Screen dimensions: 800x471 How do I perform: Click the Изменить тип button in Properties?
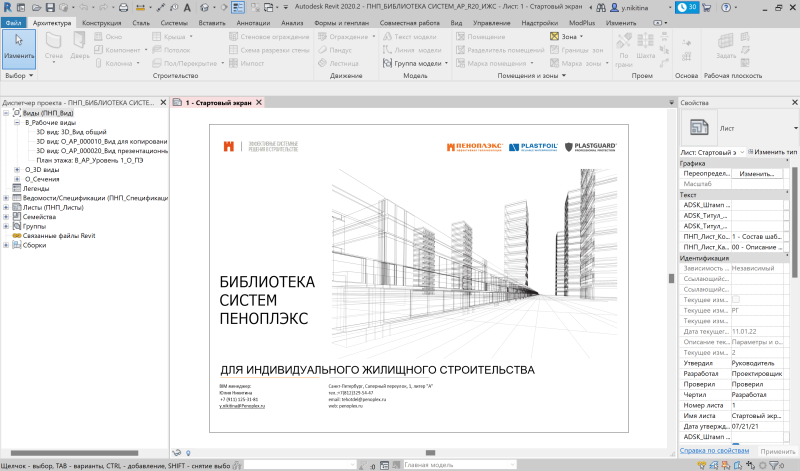(x=772, y=152)
